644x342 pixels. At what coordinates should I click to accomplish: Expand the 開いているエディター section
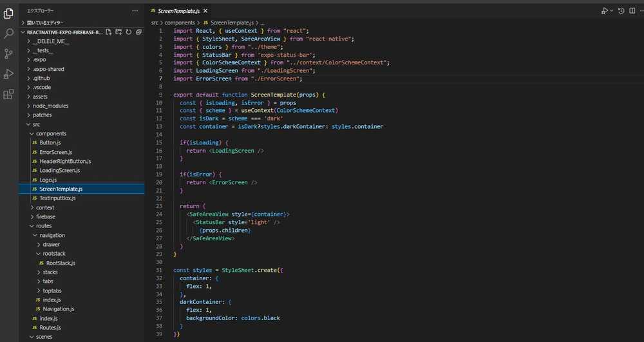(82, 23)
